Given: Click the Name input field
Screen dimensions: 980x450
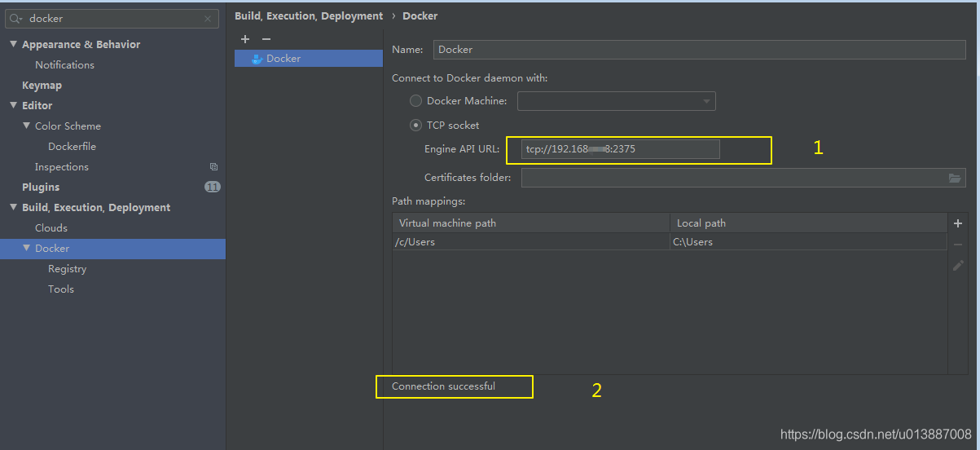Looking at the screenshot, I should pyautogui.click(x=700, y=50).
